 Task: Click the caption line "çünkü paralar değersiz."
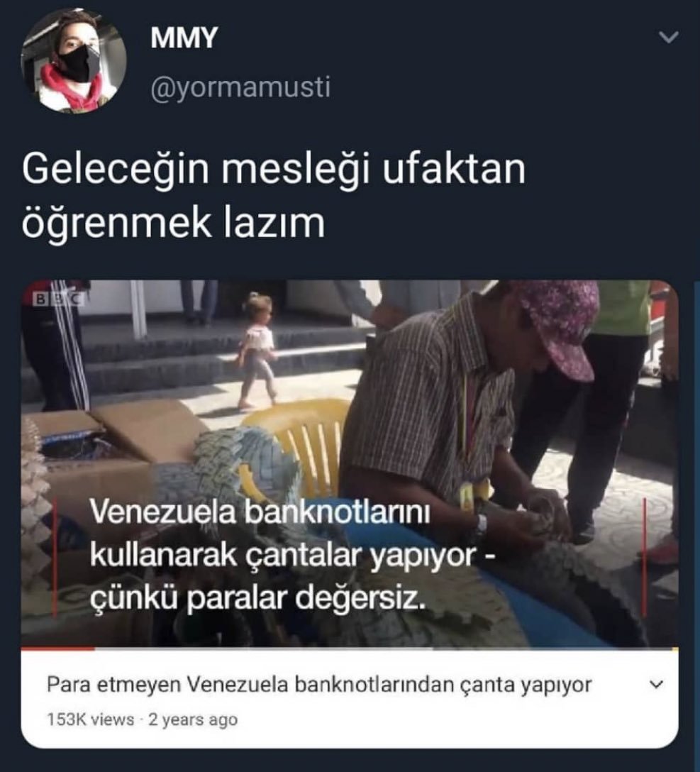[257, 597]
